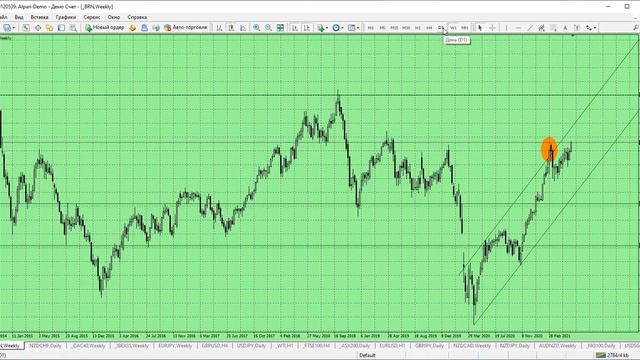Open the Data Window icon
Screen dimensions: 640x360
coord(38,28)
